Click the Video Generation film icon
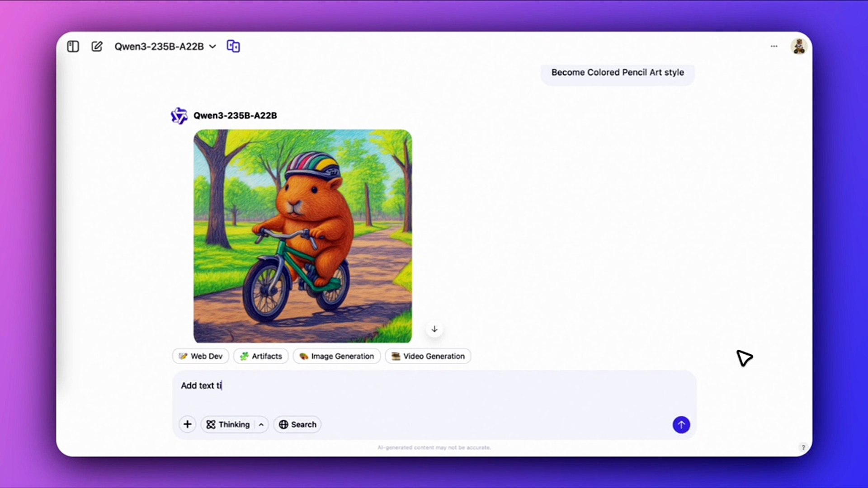 tap(395, 356)
